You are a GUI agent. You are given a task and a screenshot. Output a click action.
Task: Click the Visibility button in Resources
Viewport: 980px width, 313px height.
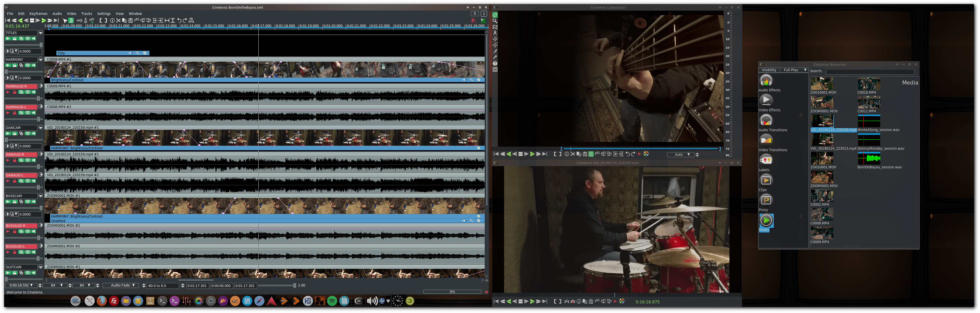click(769, 70)
